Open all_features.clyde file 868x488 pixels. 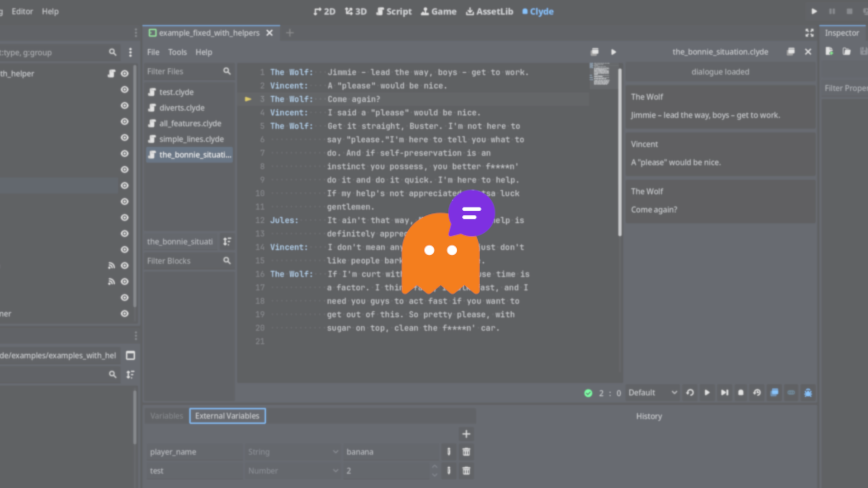click(189, 123)
